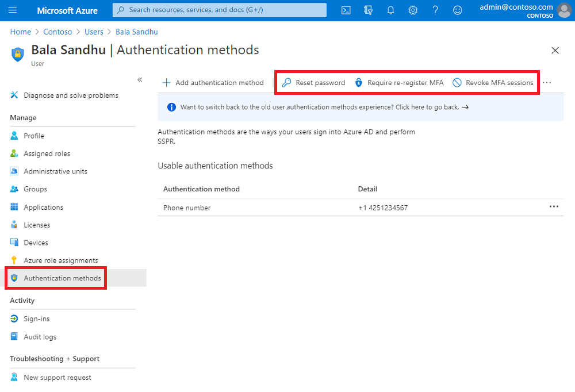
Task: Open the Help question mark menu
Action: point(435,10)
